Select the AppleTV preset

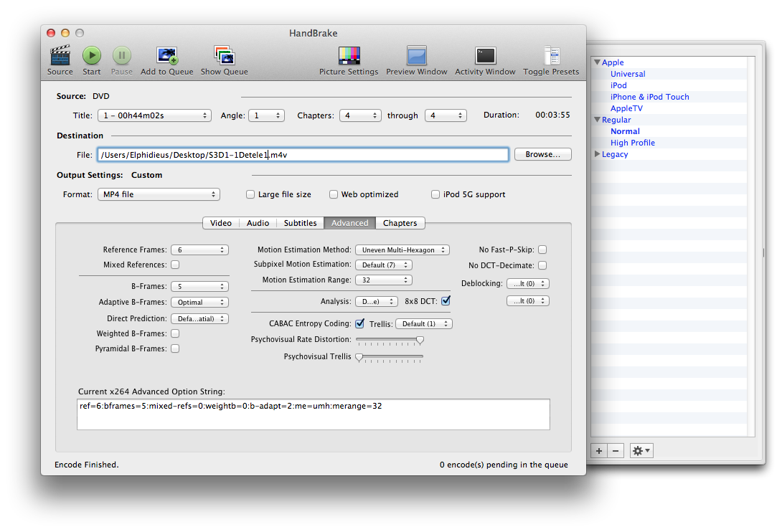[626, 108]
